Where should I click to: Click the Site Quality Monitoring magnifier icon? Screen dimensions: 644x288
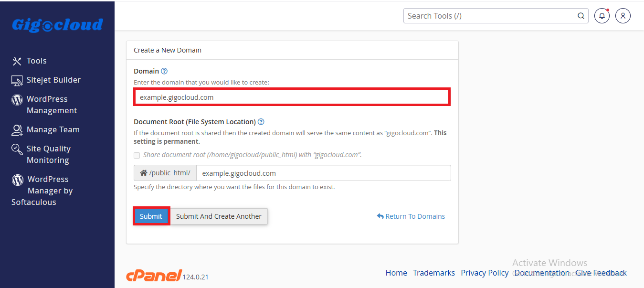(17, 149)
